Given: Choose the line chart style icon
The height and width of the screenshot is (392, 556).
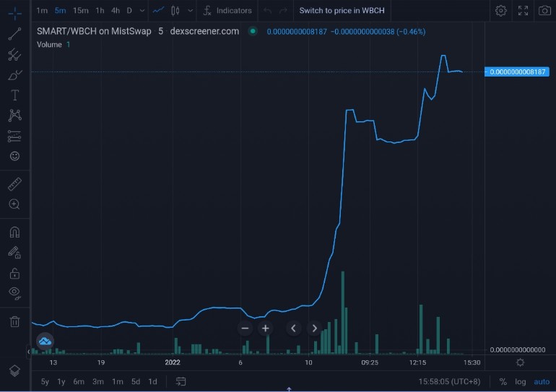Looking at the screenshot, I should point(158,11).
